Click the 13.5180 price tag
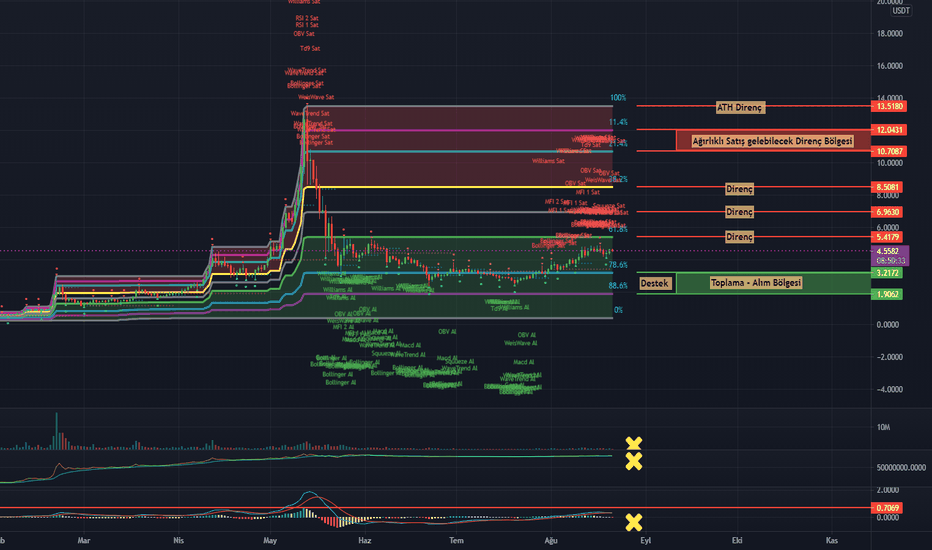 [889, 106]
